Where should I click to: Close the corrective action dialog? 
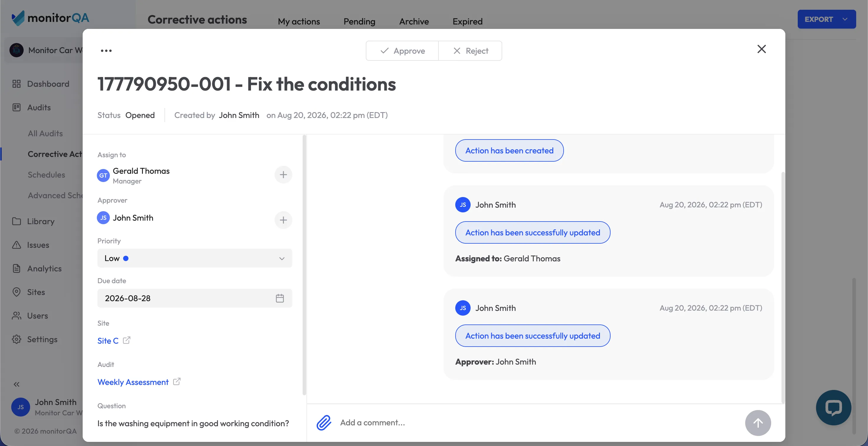pyautogui.click(x=761, y=49)
